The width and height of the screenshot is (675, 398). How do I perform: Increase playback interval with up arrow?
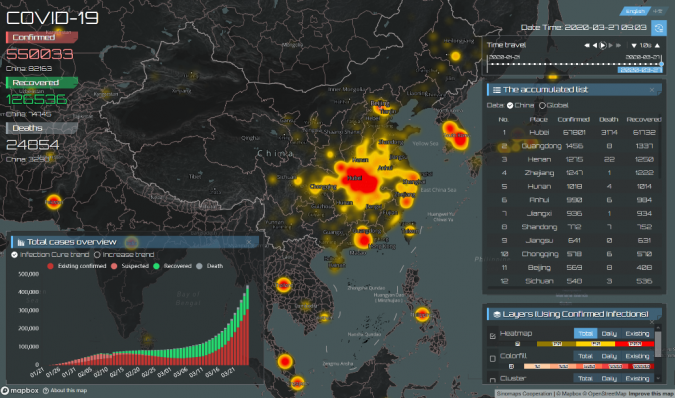pos(657,45)
